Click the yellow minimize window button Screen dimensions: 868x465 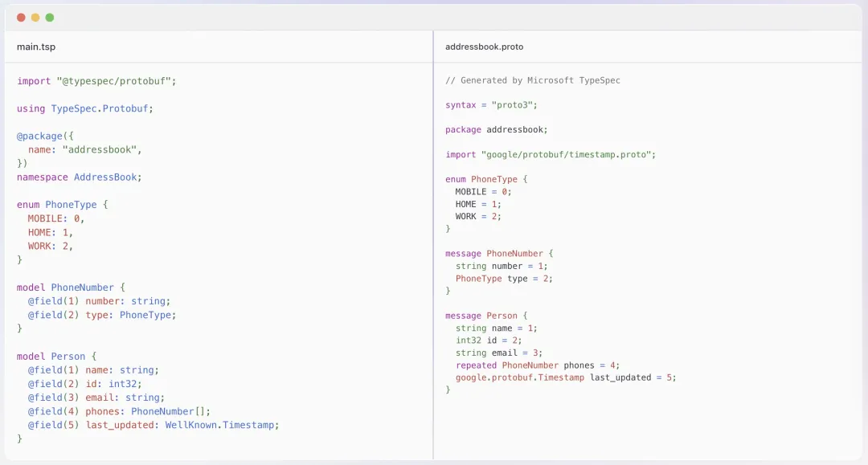click(x=35, y=18)
